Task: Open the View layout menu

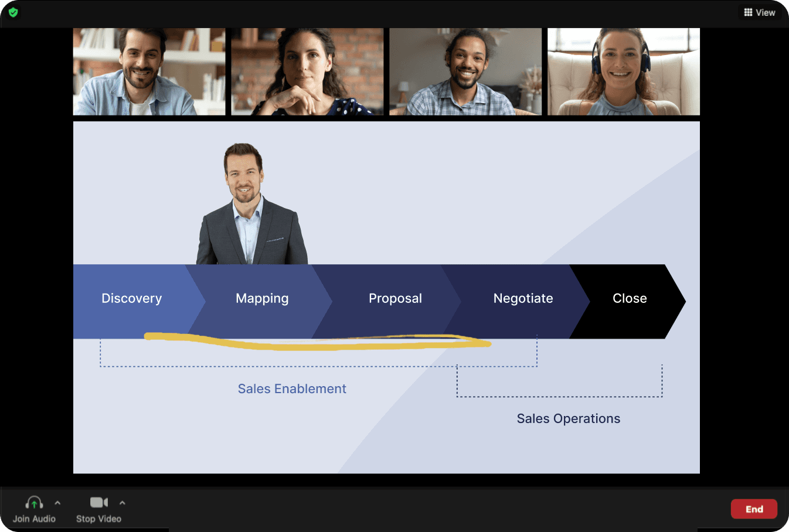Action: 760,12
